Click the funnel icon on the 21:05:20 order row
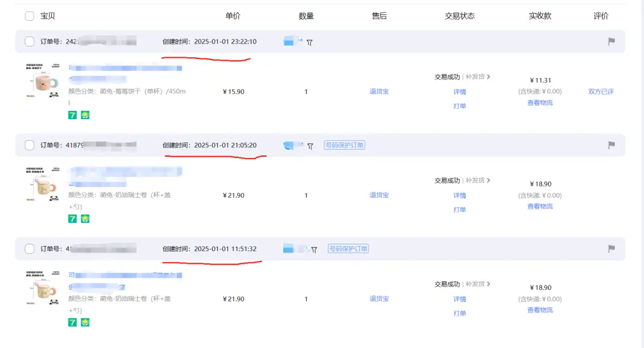This screenshot has height=348, width=644. click(x=310, y=146)
